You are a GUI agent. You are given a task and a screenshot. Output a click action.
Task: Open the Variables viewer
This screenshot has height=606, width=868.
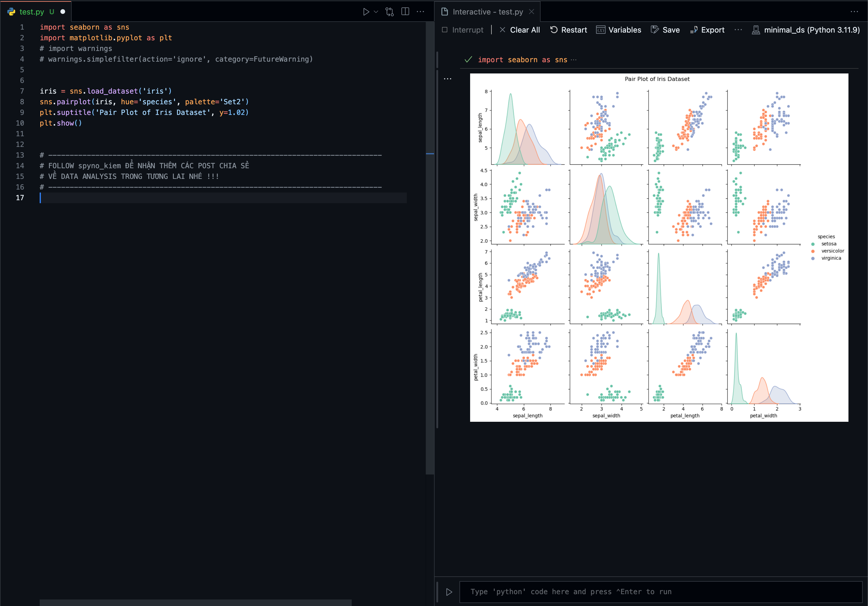[x=618, y=30]
